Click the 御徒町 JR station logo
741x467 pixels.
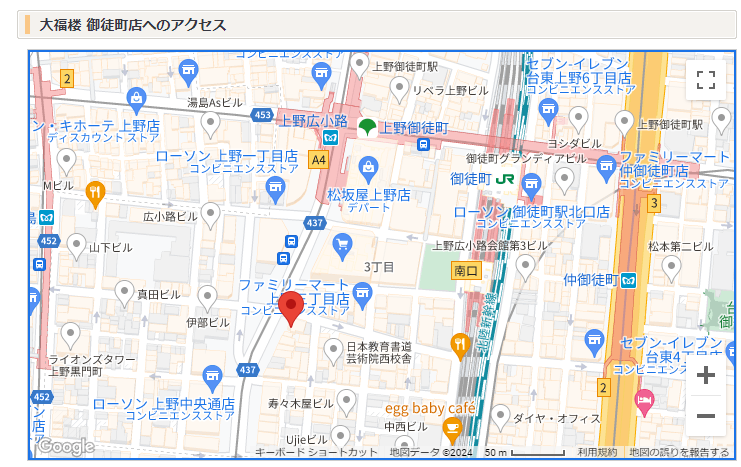504,179
